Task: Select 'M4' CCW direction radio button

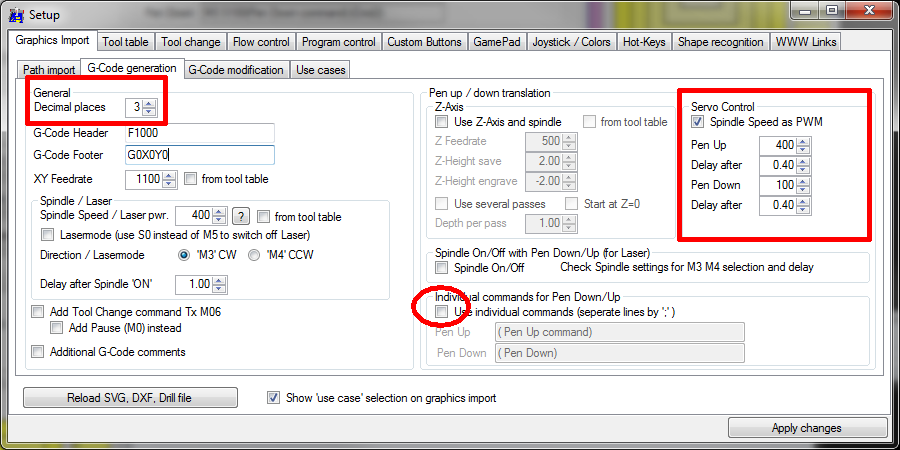Action: click(x=255, y=255)
